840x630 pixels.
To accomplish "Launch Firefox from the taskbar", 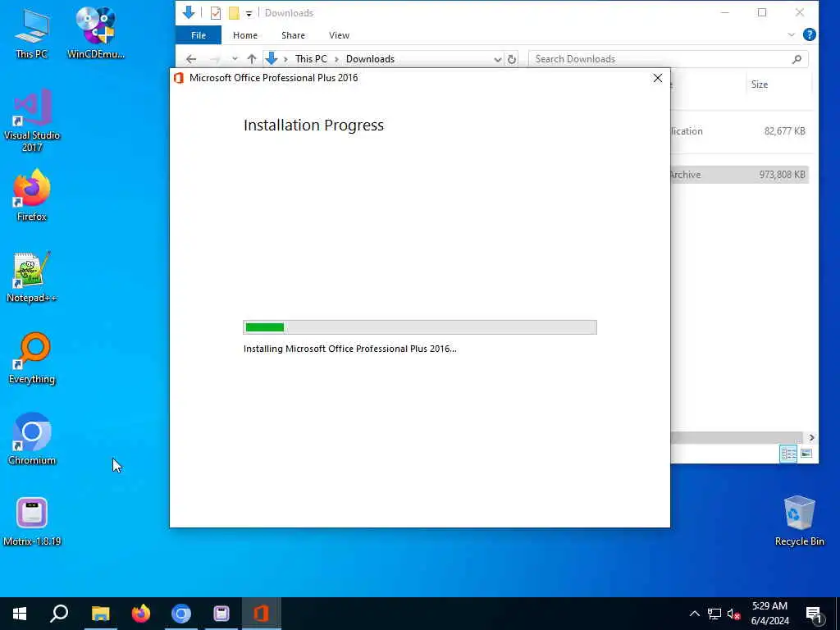I will tap(141, 614).
